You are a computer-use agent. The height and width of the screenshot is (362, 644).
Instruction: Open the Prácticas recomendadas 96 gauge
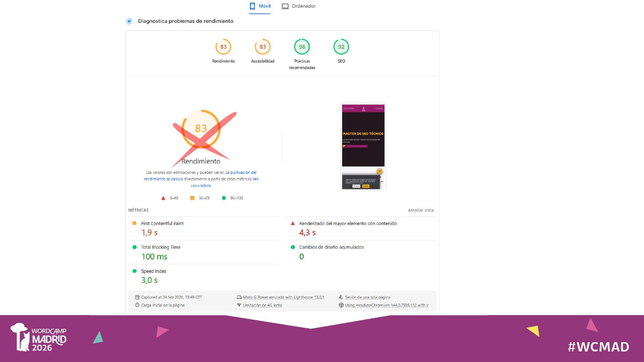302,47
